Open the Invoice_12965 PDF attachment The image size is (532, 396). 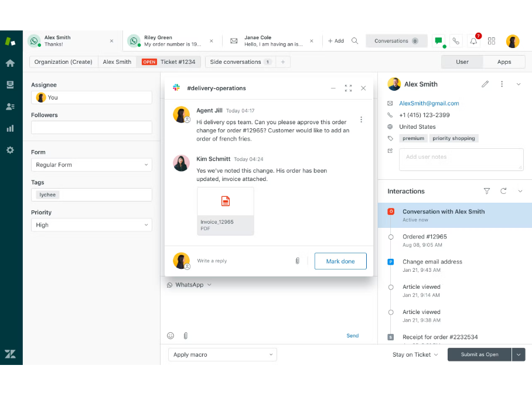click(226, 211)
